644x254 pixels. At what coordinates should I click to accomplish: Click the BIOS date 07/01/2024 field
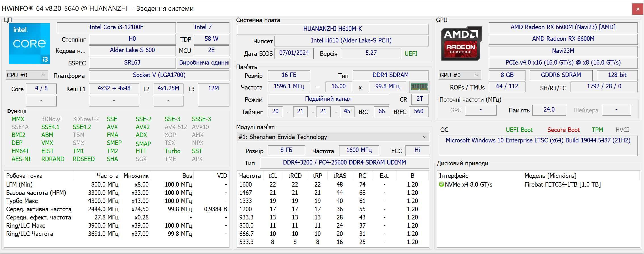pos(294,53)
